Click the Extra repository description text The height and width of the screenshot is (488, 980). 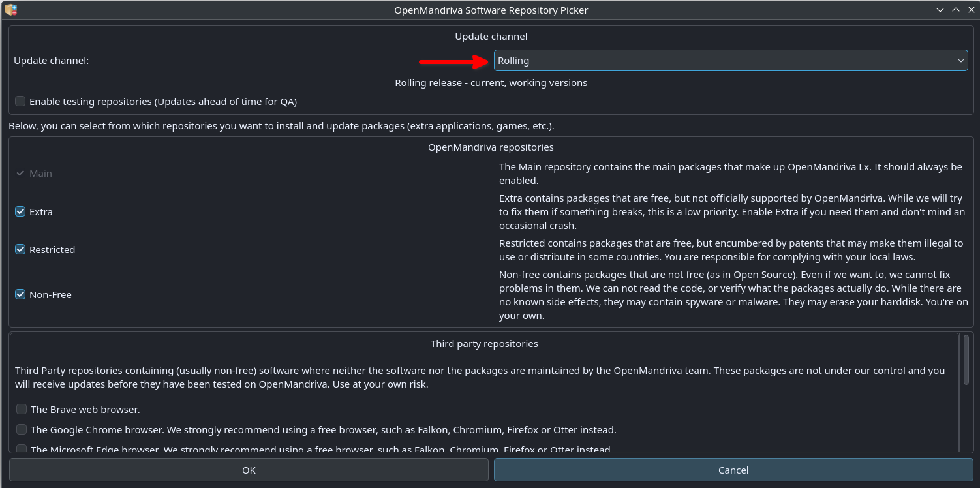tap(732, 211)
